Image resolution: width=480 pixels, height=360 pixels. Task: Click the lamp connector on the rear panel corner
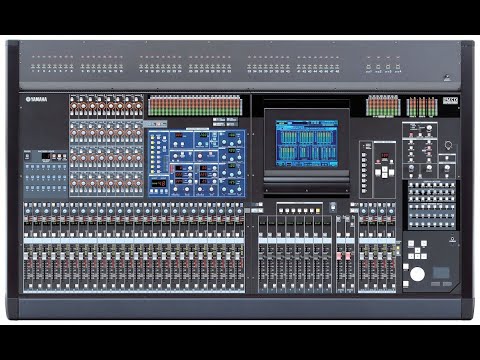click(x=447, y=79)
